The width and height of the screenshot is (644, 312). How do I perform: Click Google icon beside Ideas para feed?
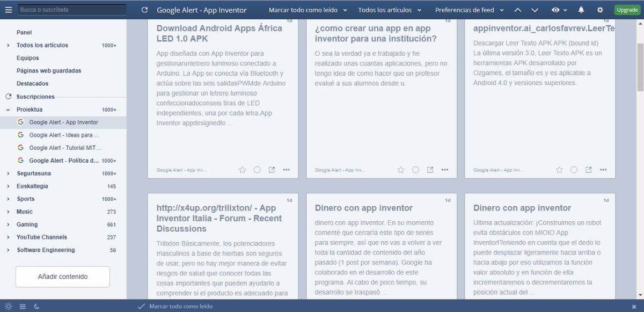point(20,135)
